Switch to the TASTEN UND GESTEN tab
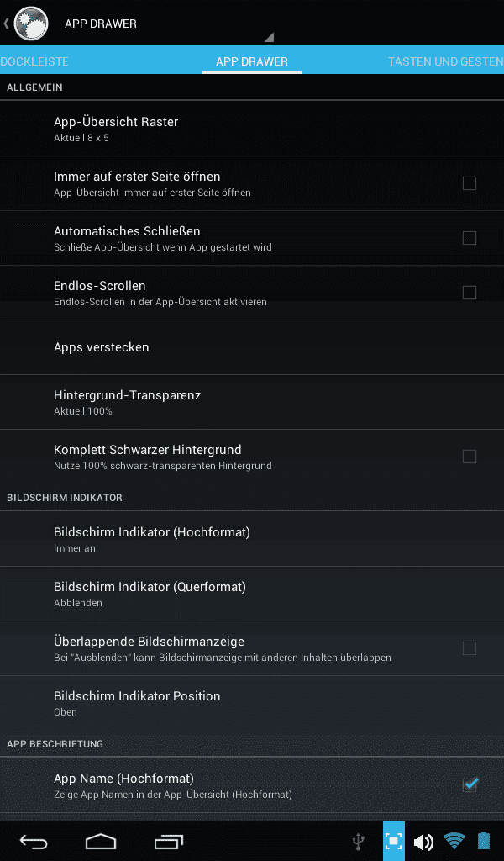The width and height of the screenshot is (504, 861). (445, 61)
